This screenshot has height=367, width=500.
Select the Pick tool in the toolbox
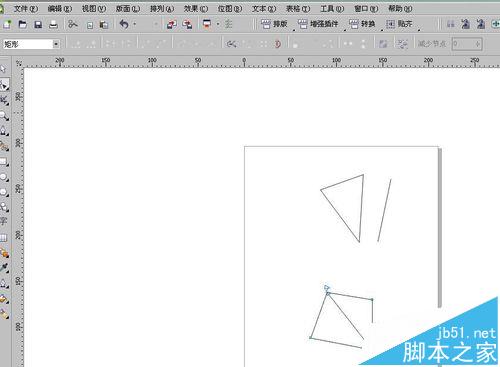coord(3,69)
